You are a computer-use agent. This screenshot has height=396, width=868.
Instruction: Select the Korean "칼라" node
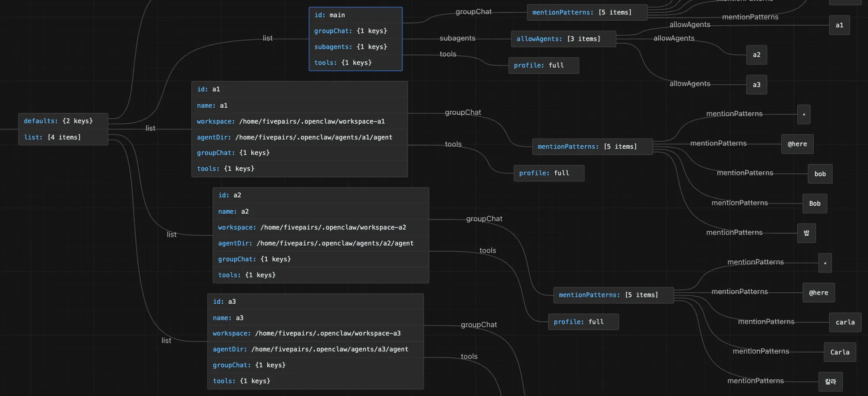(830, 382)
